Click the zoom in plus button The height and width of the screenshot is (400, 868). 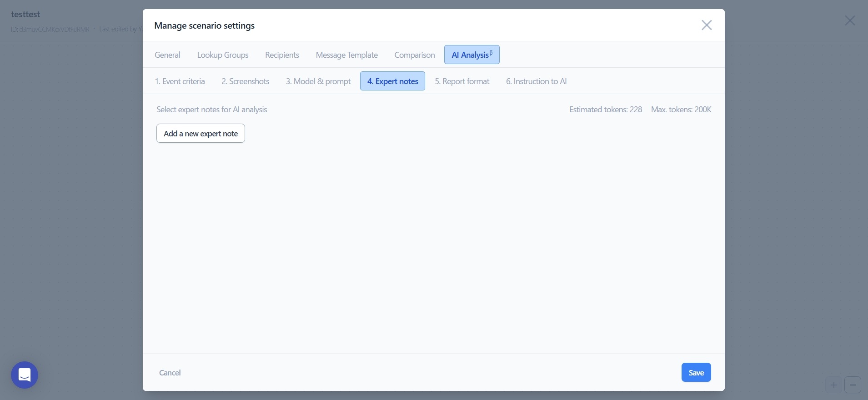834,385
